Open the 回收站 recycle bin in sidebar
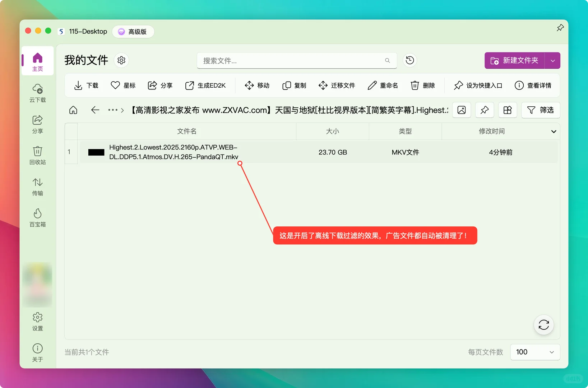This screenshot has width=588, height=388. click(37, 155)
